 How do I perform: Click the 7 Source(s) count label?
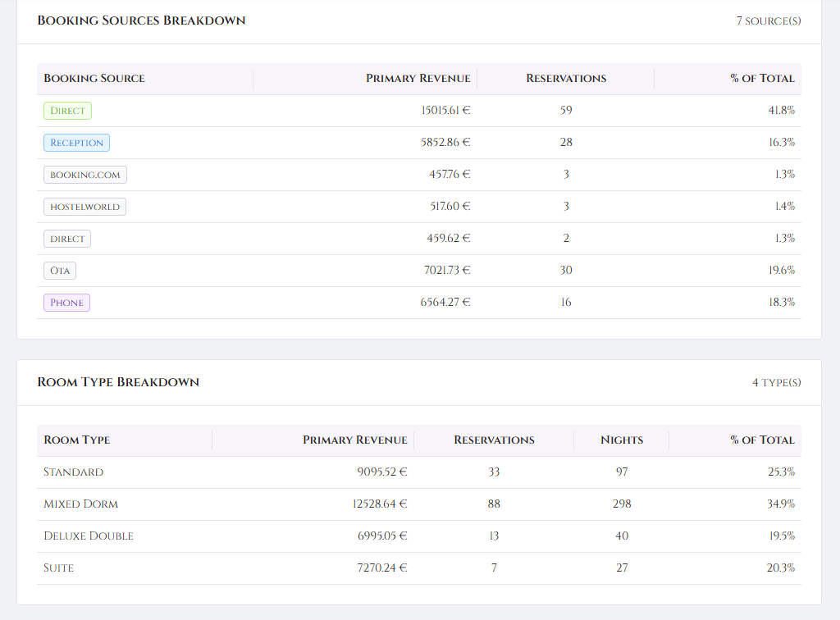pos(768,21)
